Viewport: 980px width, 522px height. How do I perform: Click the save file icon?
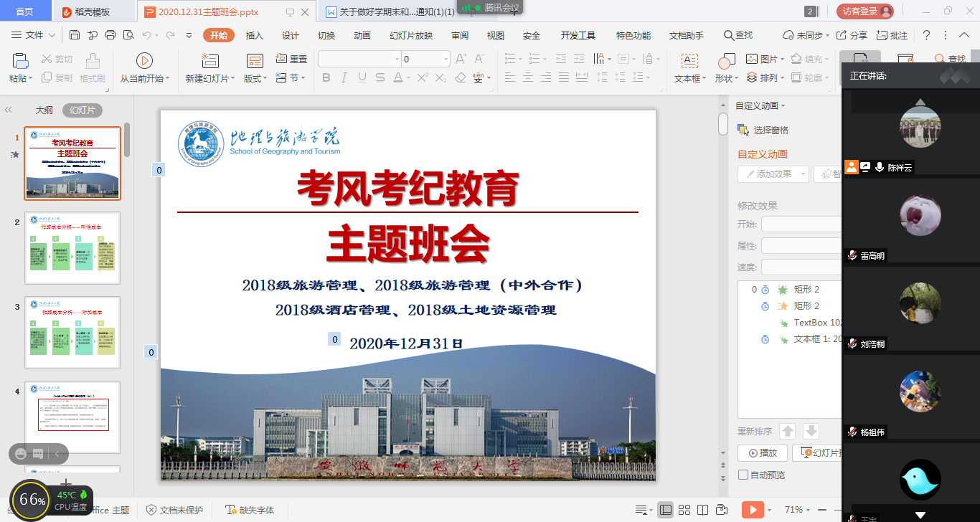(x=75, y=35)
